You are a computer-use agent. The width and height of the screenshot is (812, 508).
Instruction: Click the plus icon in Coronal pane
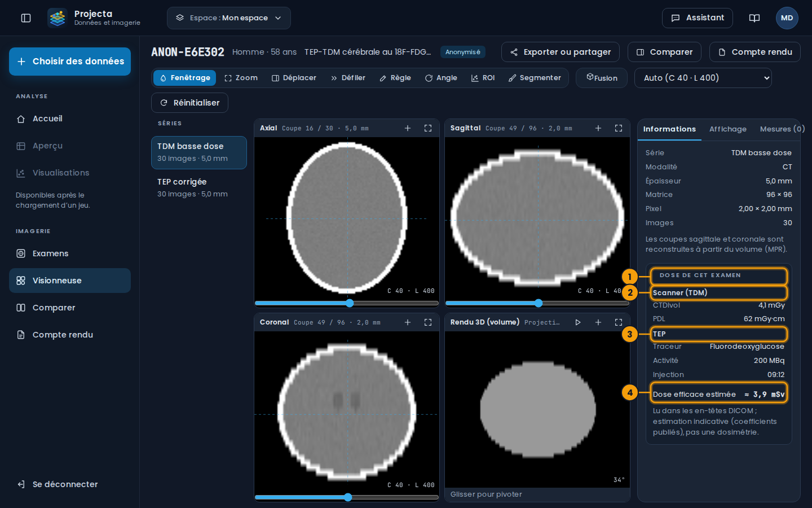pos(408,322)
